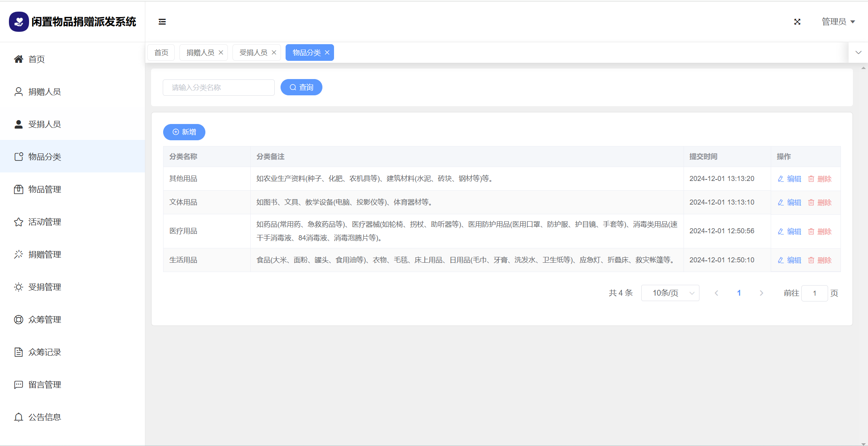The height and width of the screenshot is (446, 868).
Task: Click the 新增 add button
Action: pyautogui.click(x=184, y=132)
